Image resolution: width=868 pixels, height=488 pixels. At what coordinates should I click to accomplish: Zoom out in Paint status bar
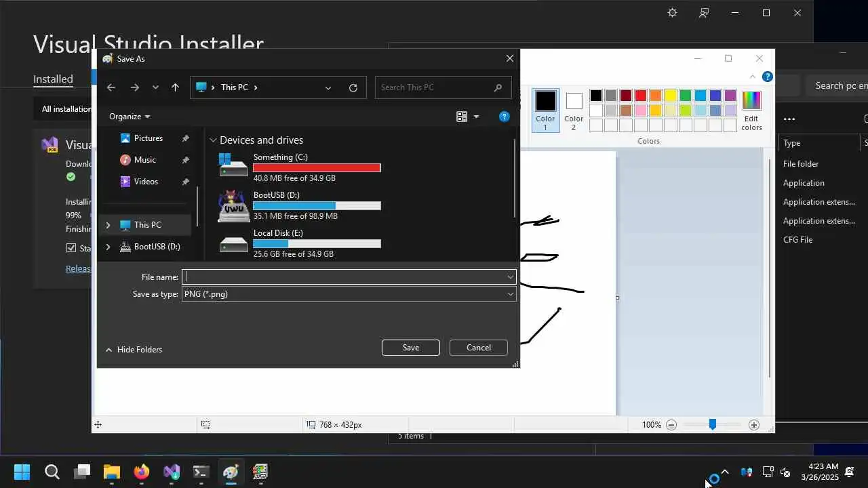pyautogui.click(x=671, y=425)
